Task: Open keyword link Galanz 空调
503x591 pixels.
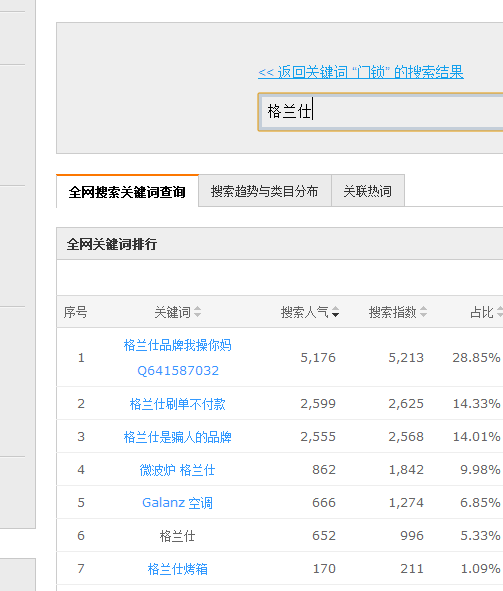Action: point(177,503)
